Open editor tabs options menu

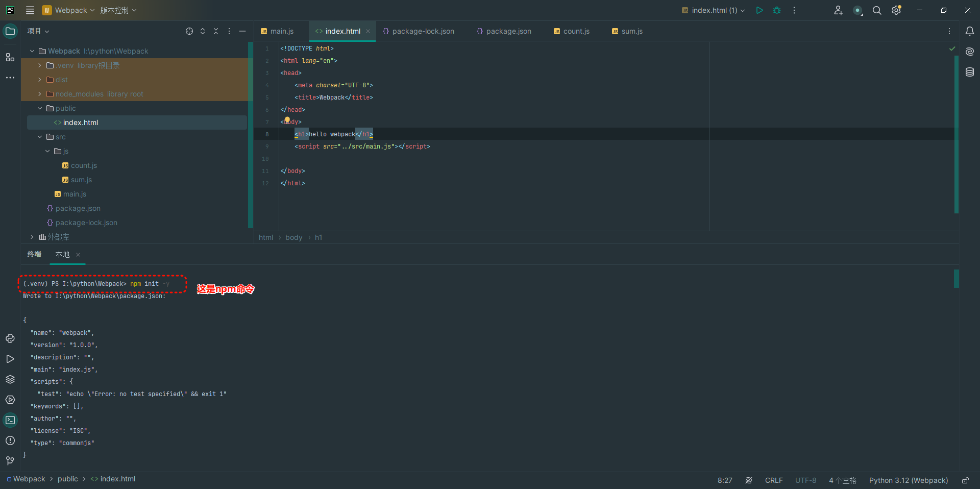[949, 31]
